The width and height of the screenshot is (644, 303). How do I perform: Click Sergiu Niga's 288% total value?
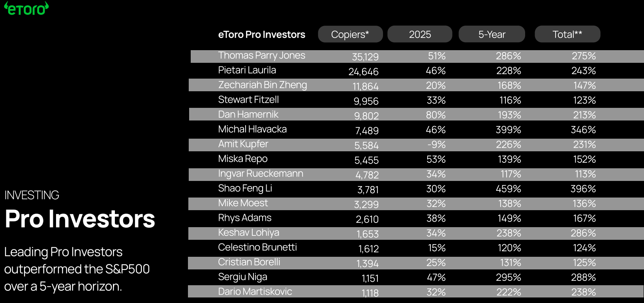click(583, 278)
